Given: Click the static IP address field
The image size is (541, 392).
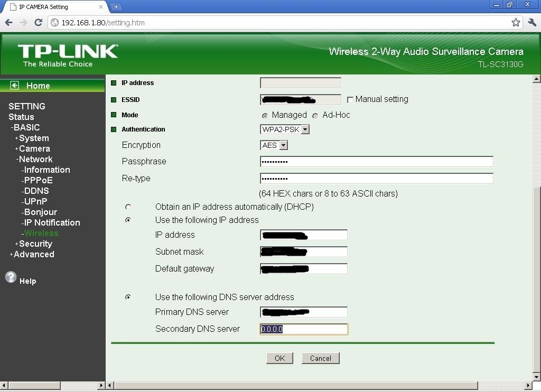Looking at the screenshot, I should (304, 235).
